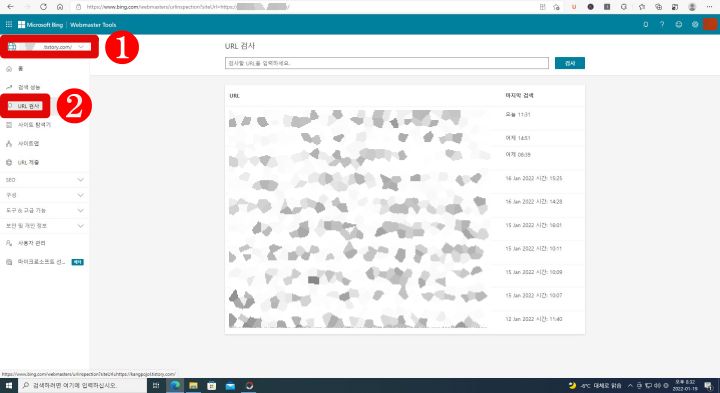
Task: Open the Mail app on taskbar
Action: pos(231,386)
